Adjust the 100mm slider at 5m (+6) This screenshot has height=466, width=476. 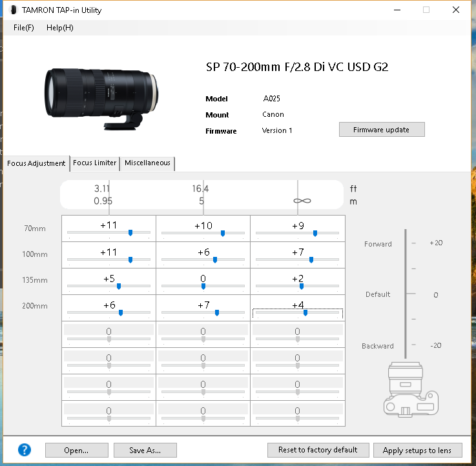pyautogui.click(x=215, y=259)
